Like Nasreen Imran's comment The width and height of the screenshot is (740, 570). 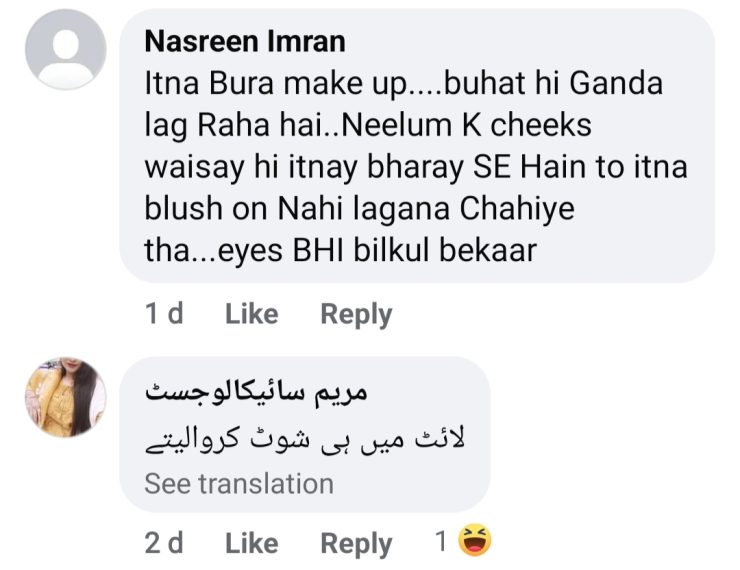click(x=251, y=314)
